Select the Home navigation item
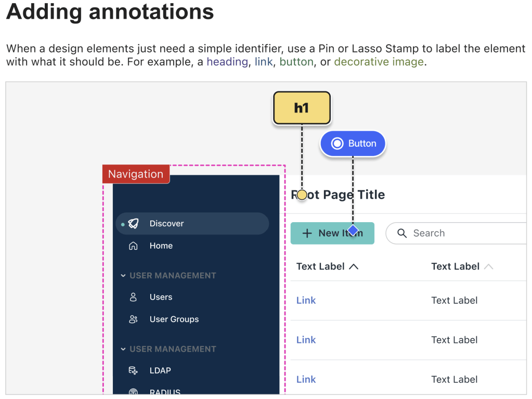 161,246
